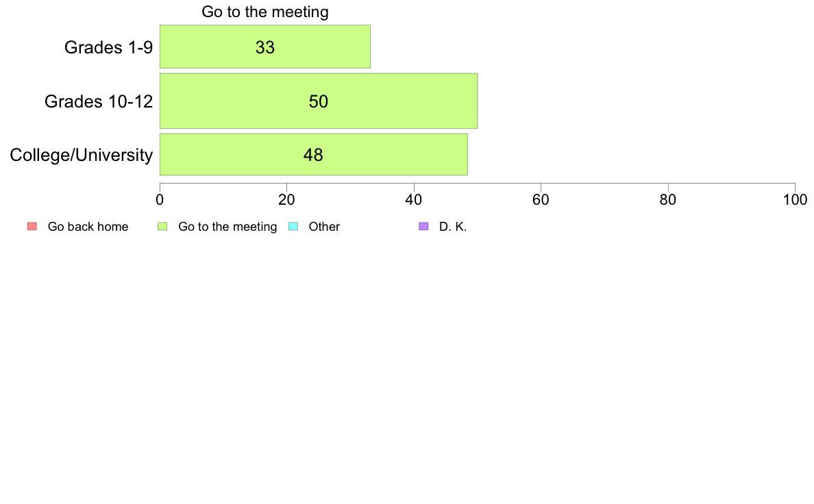The height and width of the screenshot is (504, 814).
Task: Click the purple D. K. legend swatch
Action: tap(423, 226)
